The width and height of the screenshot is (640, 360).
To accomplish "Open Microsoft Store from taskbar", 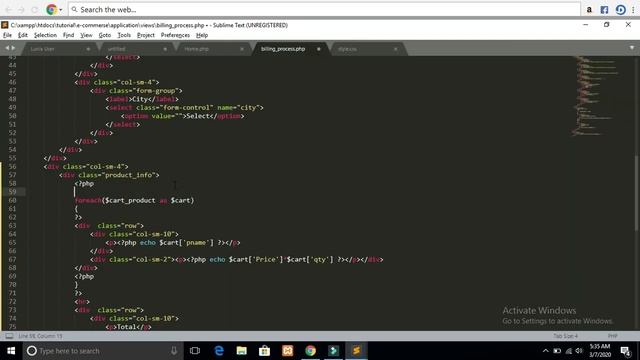I will 264,351.
